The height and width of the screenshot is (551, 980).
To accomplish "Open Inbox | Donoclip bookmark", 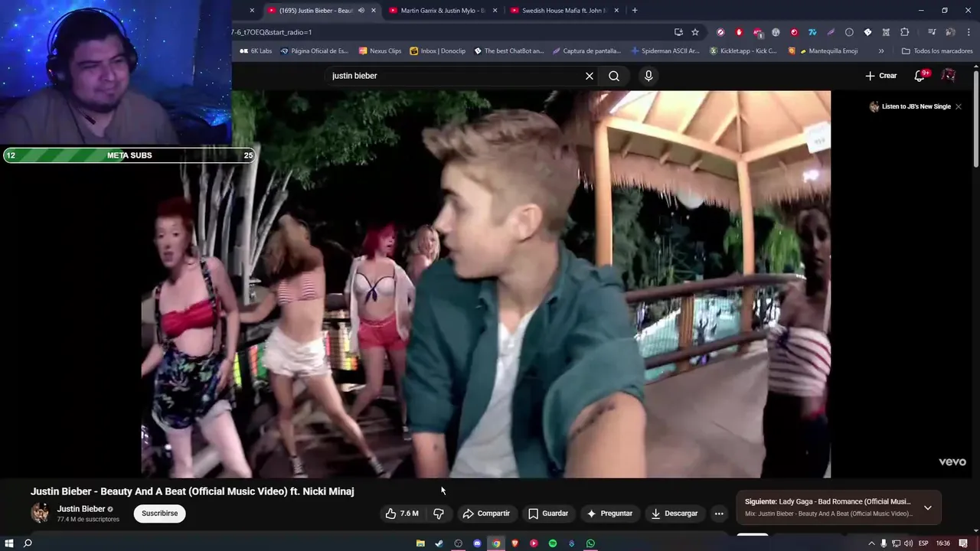I will click(438, 51).
